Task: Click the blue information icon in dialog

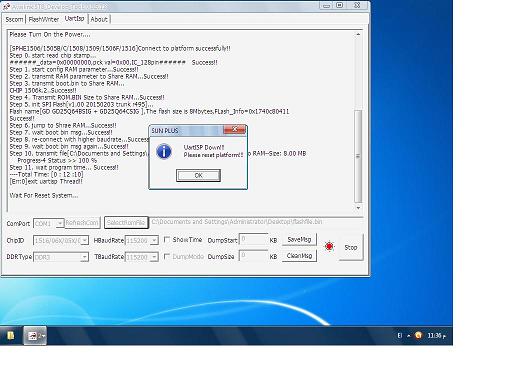Action: tap(164, 151)
